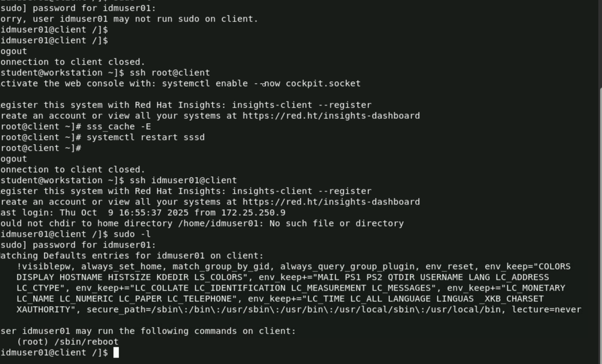The width and height of the screenshot is (602, 364).
Task: Click the 'sss_cache -E' command
Action: click(119, 127)
